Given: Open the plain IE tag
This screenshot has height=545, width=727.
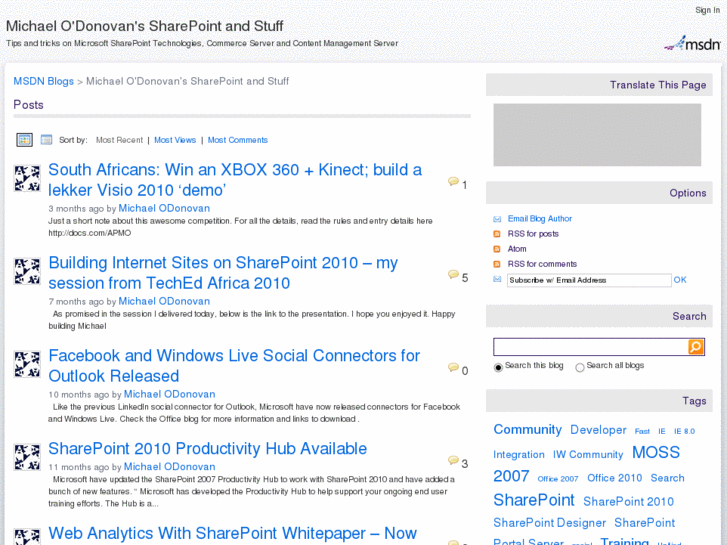Looking at the screenshot, I should (662, 431).
